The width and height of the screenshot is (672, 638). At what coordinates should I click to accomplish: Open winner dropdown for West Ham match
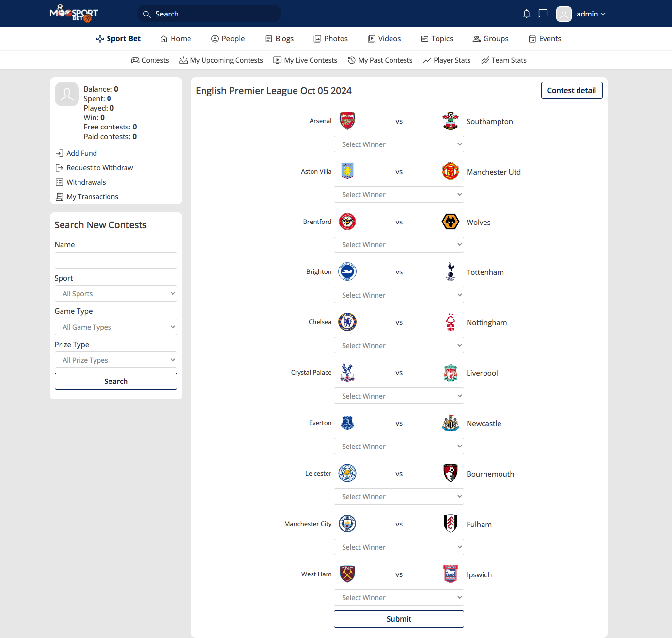coord(399,597)
